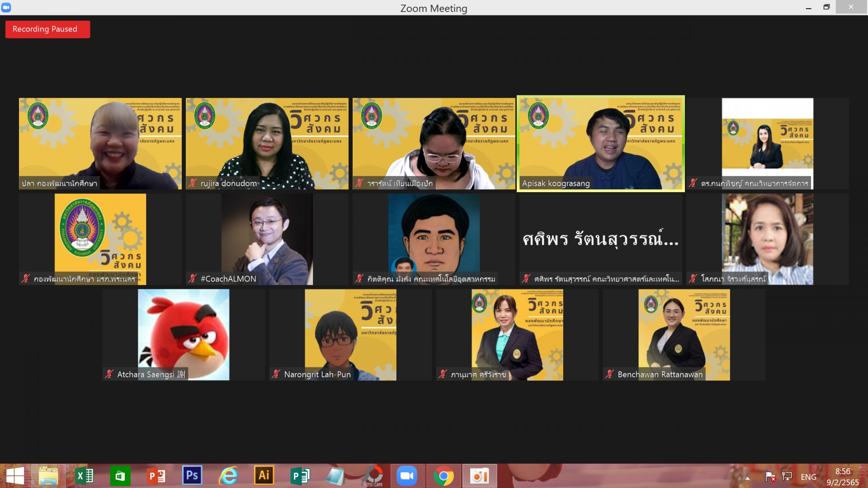This screenshot has height=488, width=868.
Task: Open the Windows Start button
Action: click(15, 476)
